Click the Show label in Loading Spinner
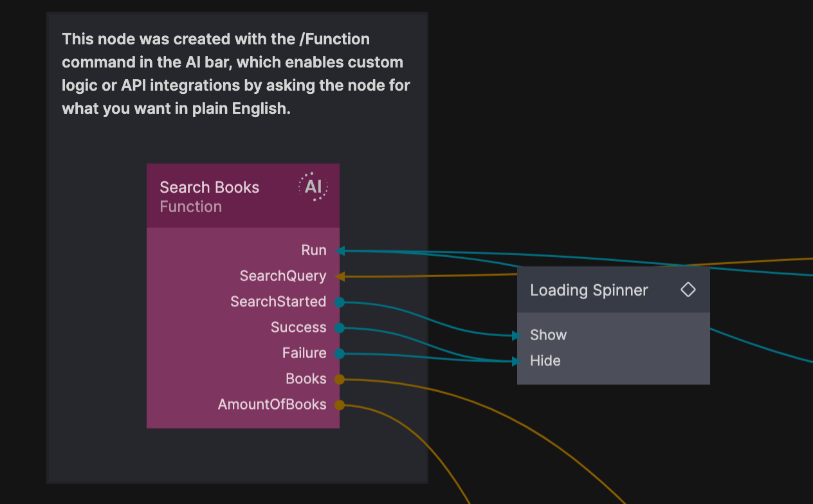Screen dimensions: 813x504 [548, 335]
